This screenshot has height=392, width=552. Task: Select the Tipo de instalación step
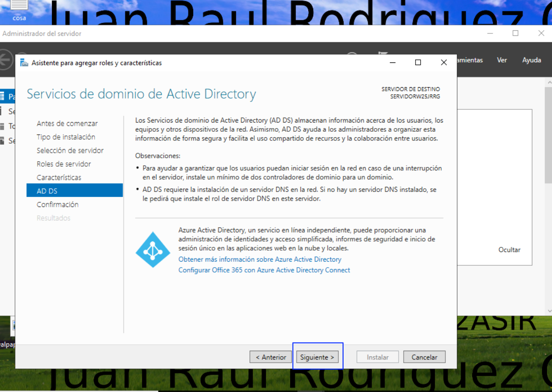[x=66, y=137]
